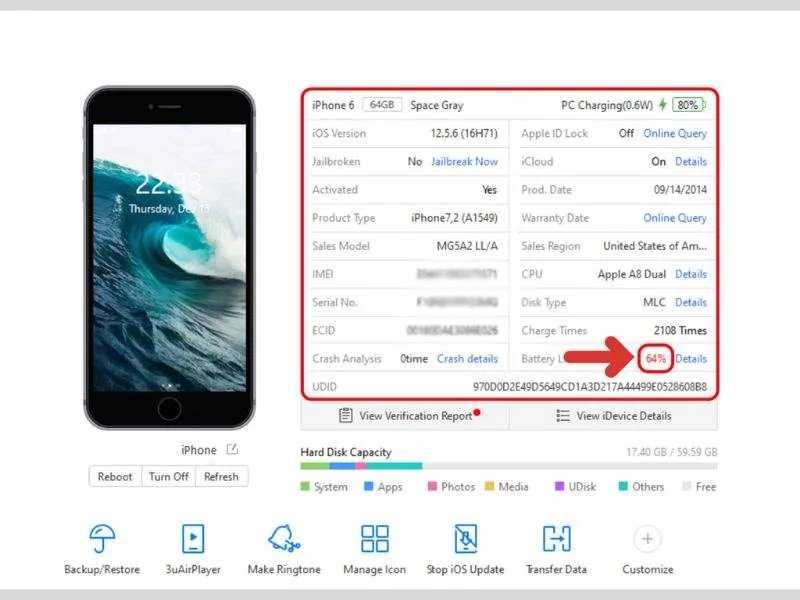The height and width of the screenshot is (600, 800).
Task: Open Battery Life Details link
Action: (691, 359)
